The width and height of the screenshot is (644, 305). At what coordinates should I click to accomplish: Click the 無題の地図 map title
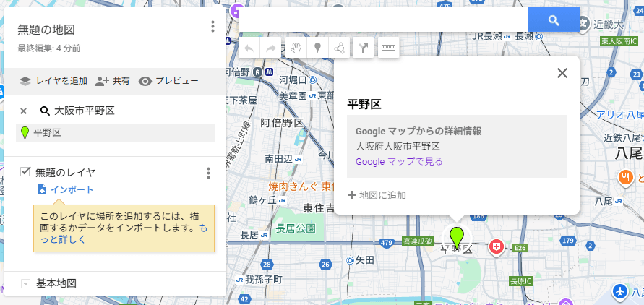click(x=46, y=30)
